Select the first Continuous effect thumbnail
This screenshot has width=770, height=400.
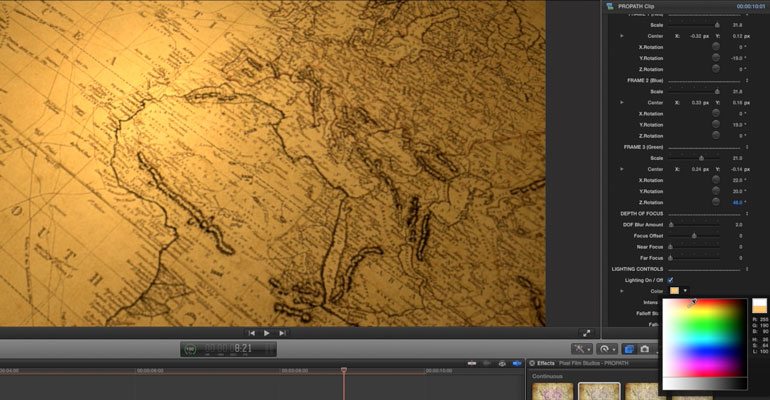tap(552, 392)
